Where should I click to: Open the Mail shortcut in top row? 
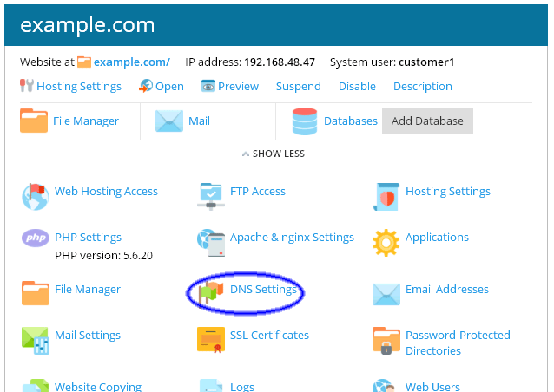[199, 121]
